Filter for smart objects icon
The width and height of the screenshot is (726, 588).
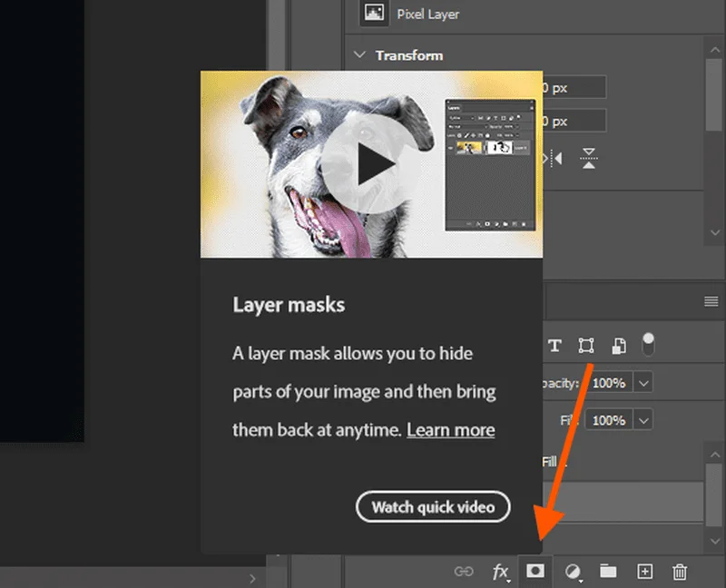619,346
